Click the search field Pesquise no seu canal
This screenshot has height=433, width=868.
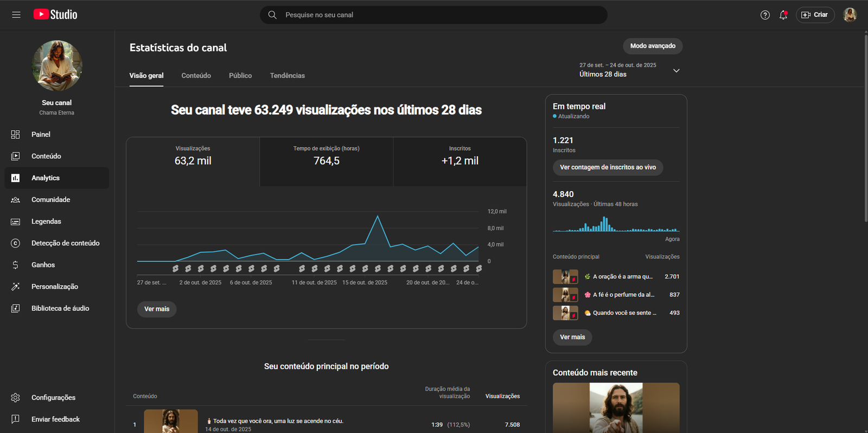434,15
